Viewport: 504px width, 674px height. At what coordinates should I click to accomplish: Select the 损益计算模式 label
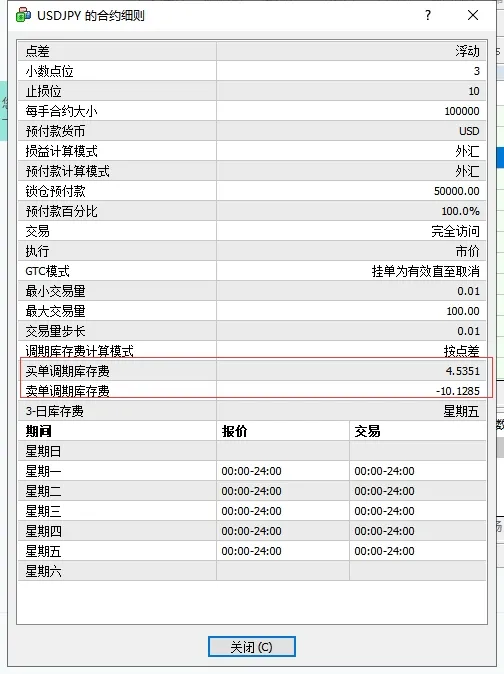[61, 151]
